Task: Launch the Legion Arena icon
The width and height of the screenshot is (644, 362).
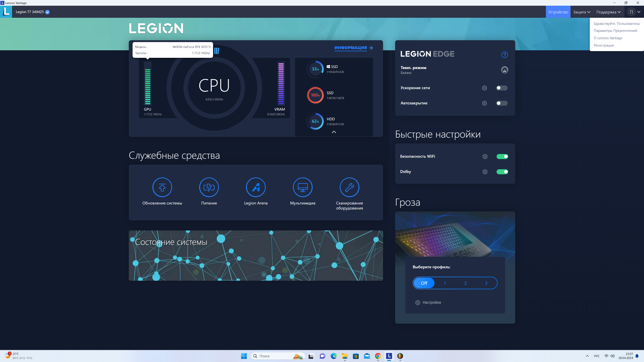Action: [255, 187]
